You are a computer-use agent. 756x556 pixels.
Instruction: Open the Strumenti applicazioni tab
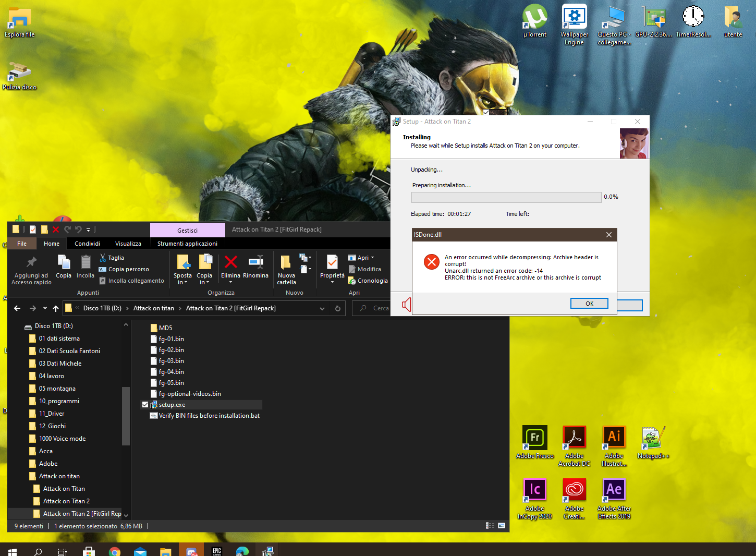pyautogui.click(x=188, y=244)
